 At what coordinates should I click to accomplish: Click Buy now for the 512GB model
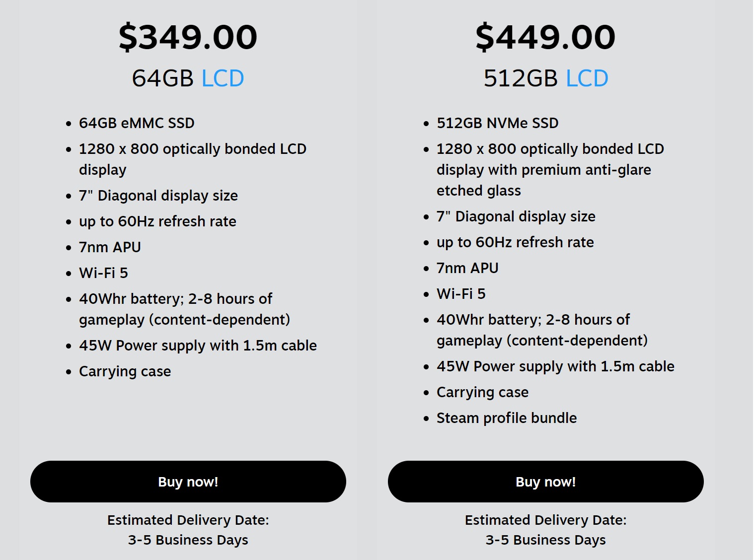545,482
